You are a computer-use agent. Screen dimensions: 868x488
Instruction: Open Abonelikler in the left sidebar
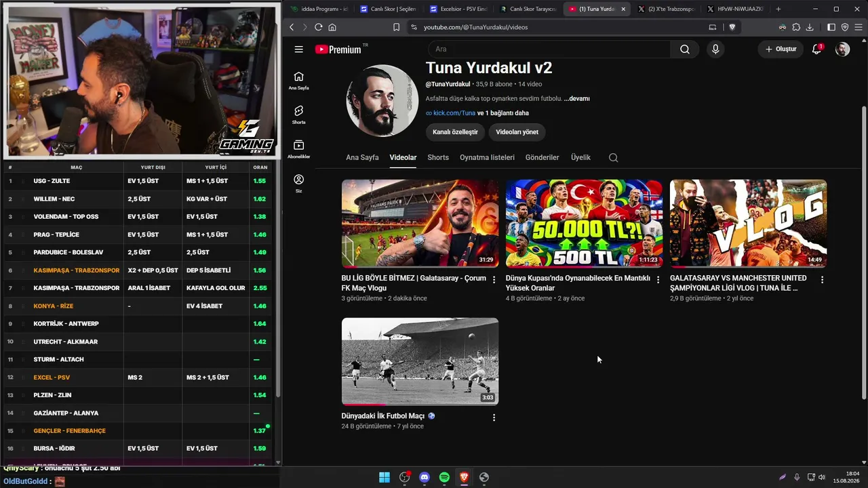pyautogui.click(x=298, y=149)
